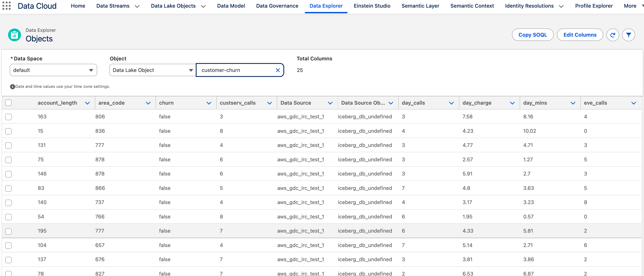The width and height of the screenshot is (644, 276).
Task: Open the Einstein Studio tab
Action: coord(372,6)
